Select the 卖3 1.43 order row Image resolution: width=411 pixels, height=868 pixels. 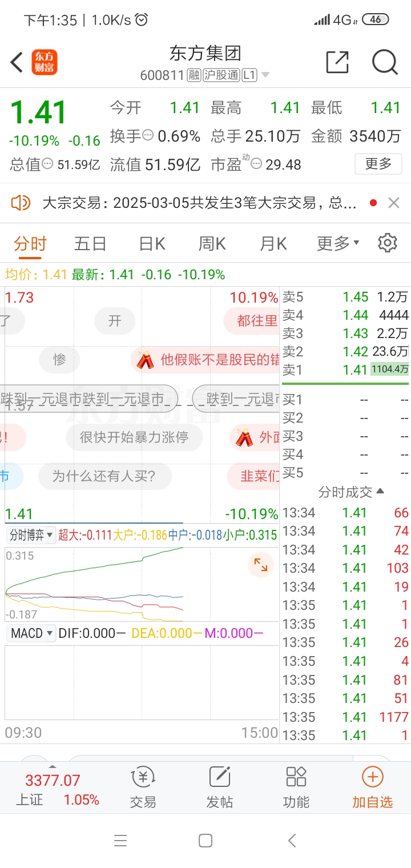tap(345, 333)
